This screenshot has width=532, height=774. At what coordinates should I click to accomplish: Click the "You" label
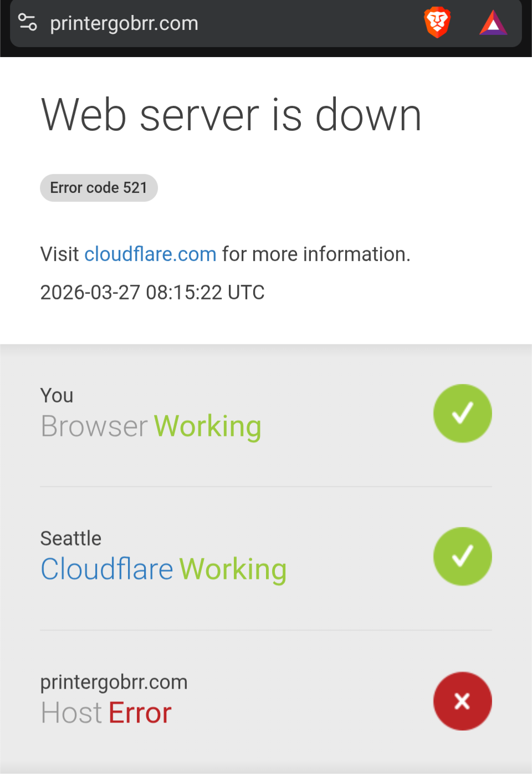point(57,396)
